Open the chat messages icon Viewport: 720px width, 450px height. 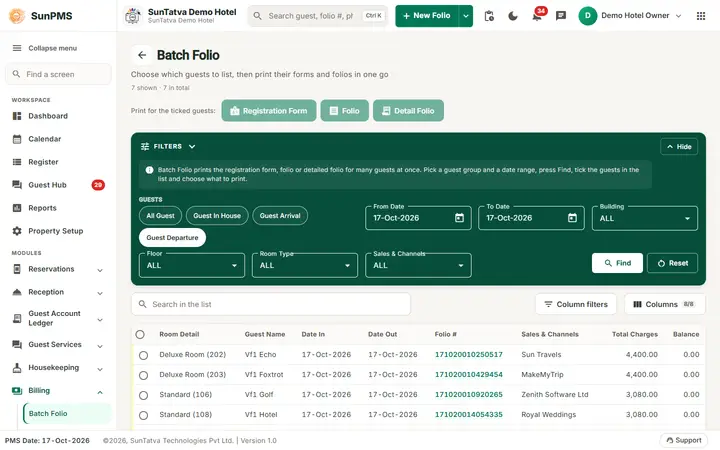pyautogui.click(x=561, y=16)
